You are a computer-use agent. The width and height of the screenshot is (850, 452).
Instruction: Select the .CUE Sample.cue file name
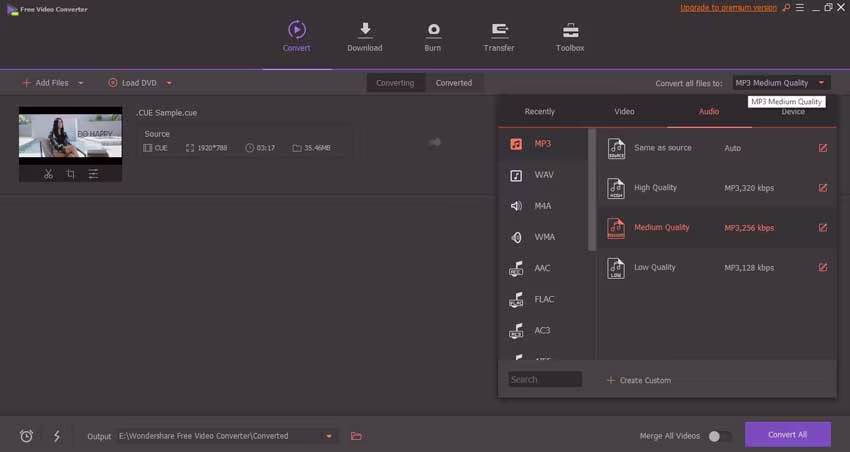tap(166, 113)
